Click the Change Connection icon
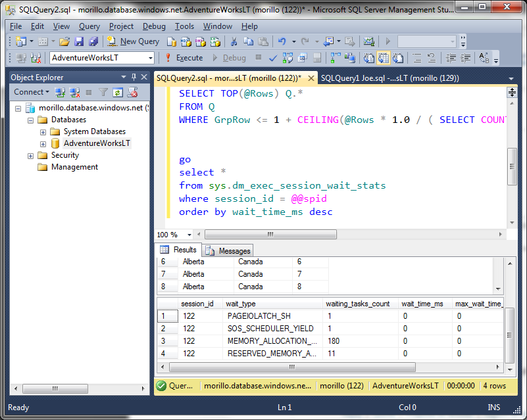 [36, 58]
